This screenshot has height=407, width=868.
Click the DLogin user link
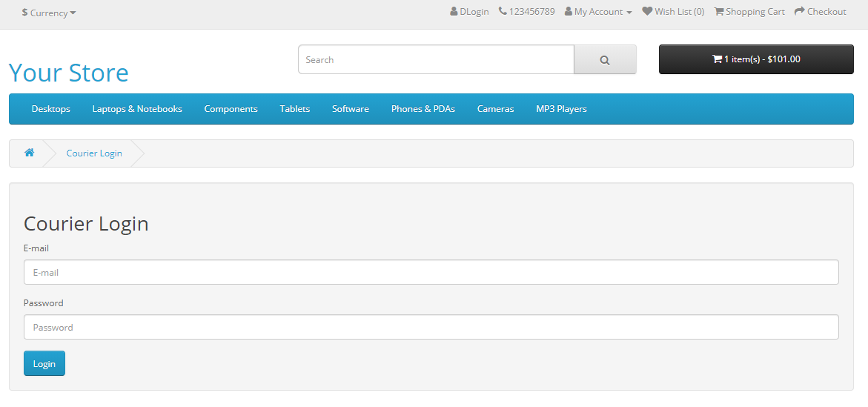(x=469, y=12)
